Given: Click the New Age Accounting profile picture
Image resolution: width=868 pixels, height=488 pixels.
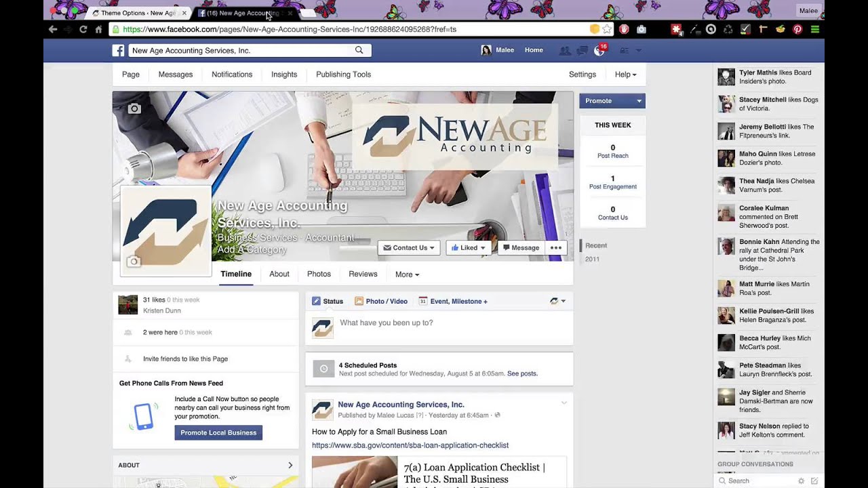Looking at the screenshot, I should coord(166,230).
